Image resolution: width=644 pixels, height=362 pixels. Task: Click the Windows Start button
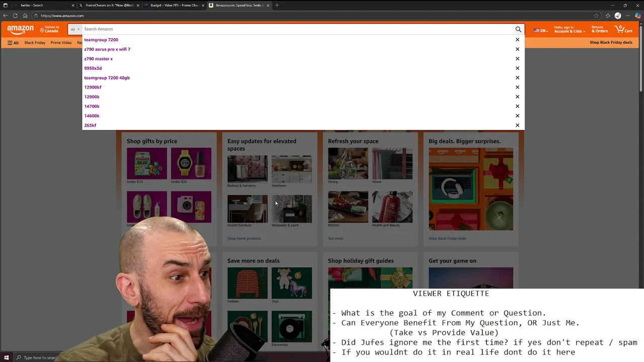tap(6, 357)
